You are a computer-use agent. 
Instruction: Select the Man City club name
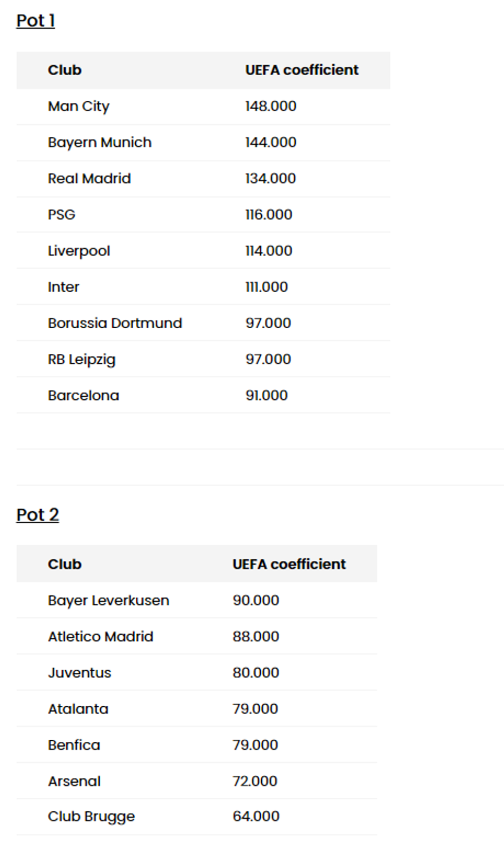(79, 106)
